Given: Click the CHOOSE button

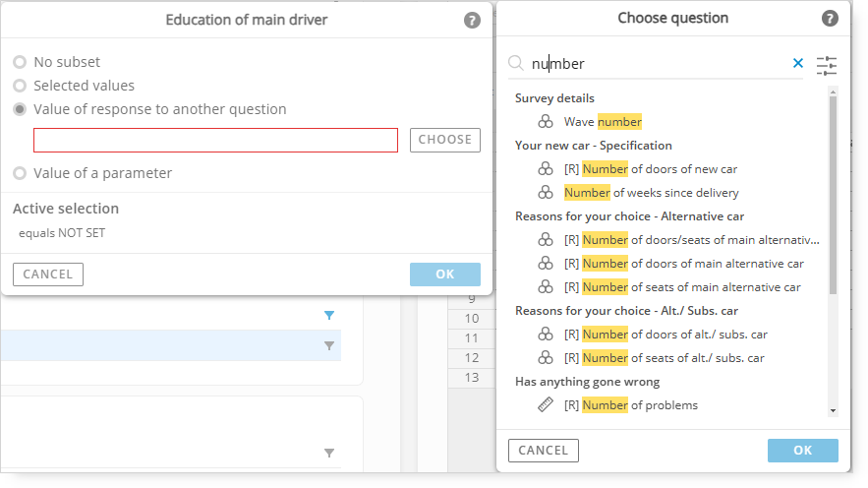Looking at the screenshot, I should tap(445, 140).
